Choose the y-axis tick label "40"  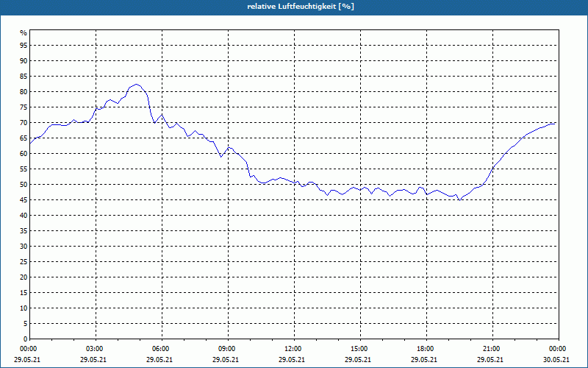pos(24,215)
